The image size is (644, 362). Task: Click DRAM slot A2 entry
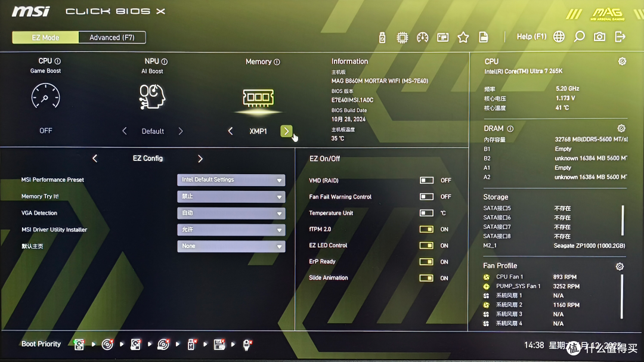click(555, 177)
